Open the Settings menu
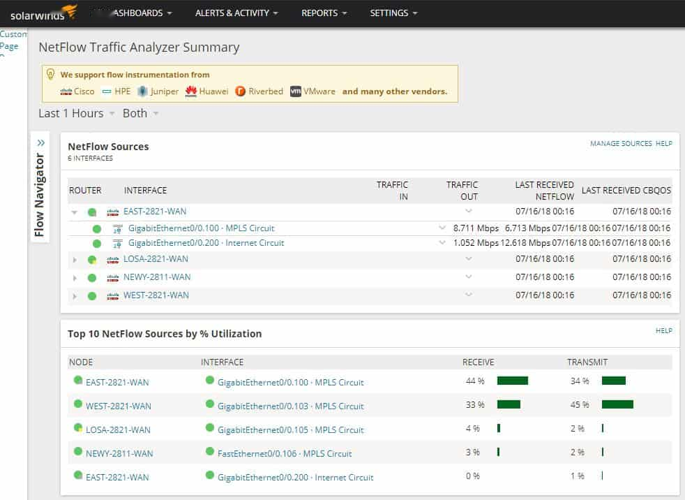Viewport: 685px width, 500px height. 393,13
